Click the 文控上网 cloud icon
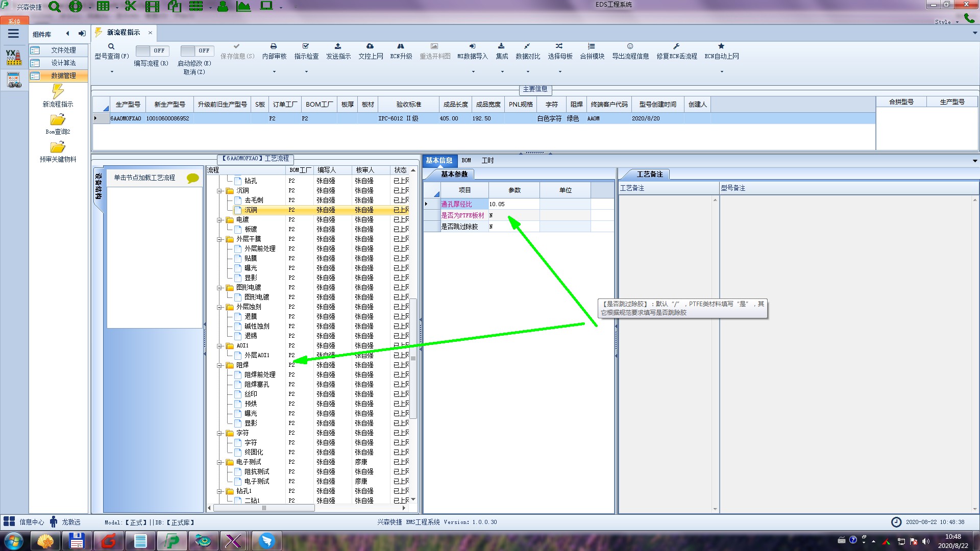This screenshot has width=980, height=551. (x=370, y=46)
